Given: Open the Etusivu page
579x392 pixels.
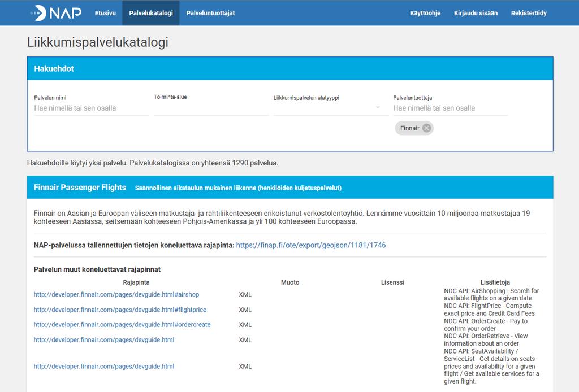Looking at the screenshot, I should (x=105, y=13).
